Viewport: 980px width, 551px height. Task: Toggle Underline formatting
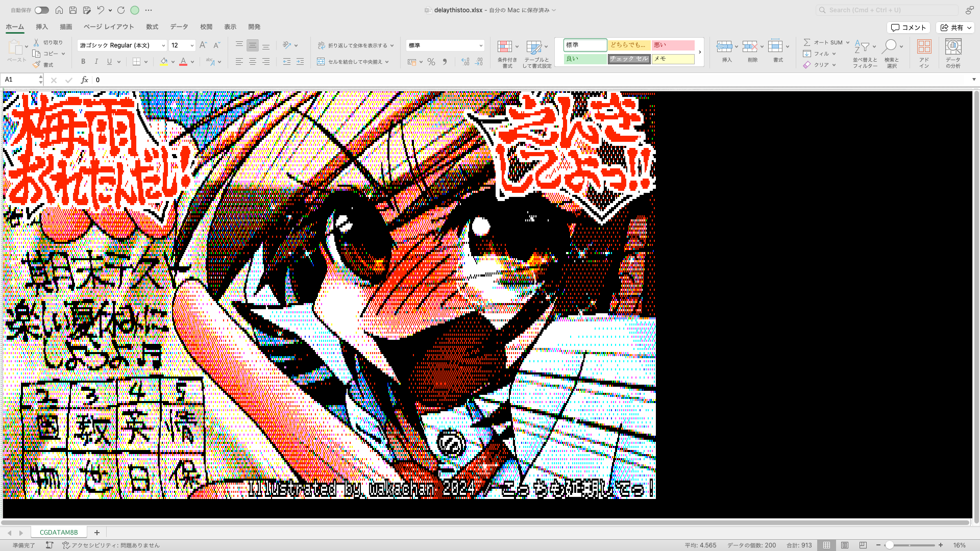coord(109,62)
